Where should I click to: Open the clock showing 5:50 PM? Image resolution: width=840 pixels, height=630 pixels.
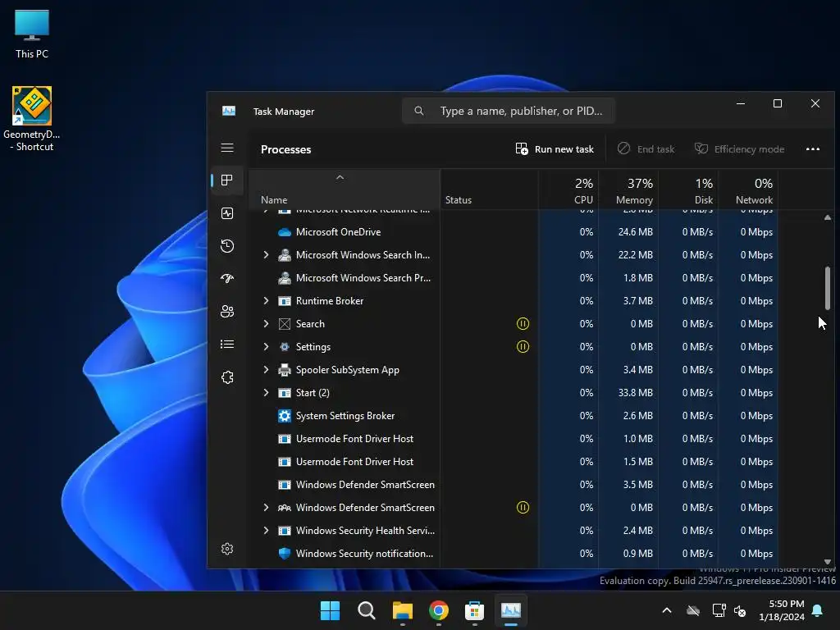[782, 610]
